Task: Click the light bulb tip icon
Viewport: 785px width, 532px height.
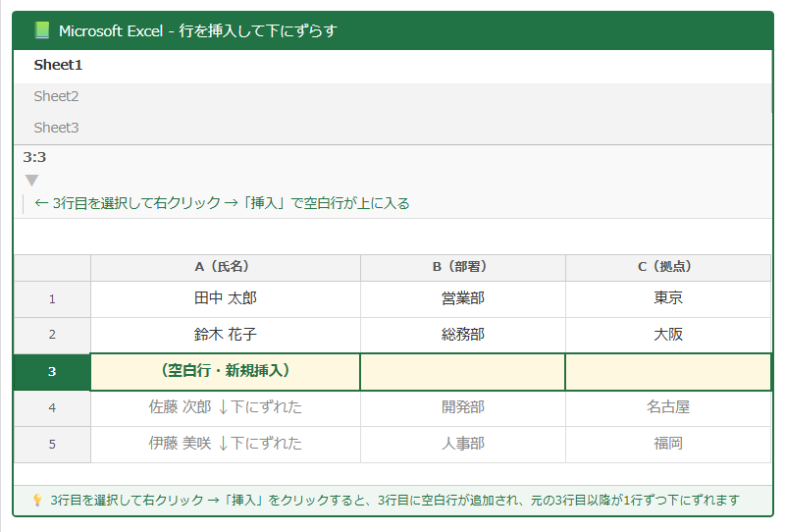Action: coord(37,501)
